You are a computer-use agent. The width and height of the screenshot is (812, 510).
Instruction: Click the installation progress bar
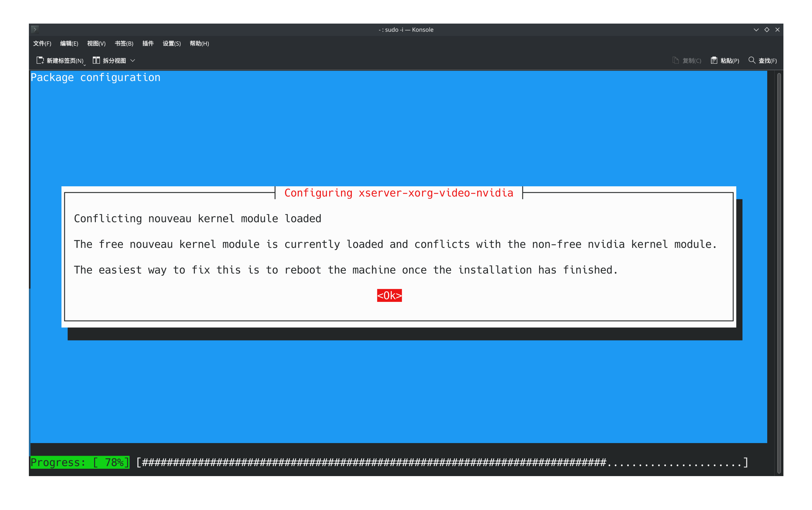(442, 463)
